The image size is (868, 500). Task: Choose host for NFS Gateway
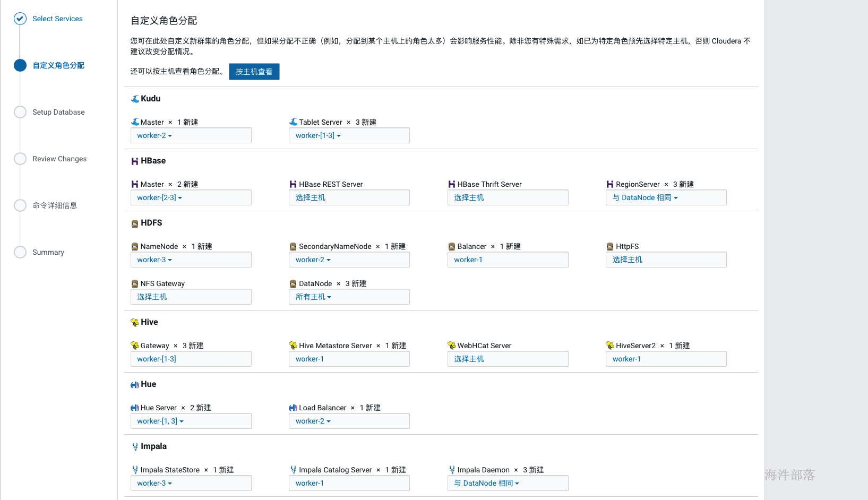(191, 297)
